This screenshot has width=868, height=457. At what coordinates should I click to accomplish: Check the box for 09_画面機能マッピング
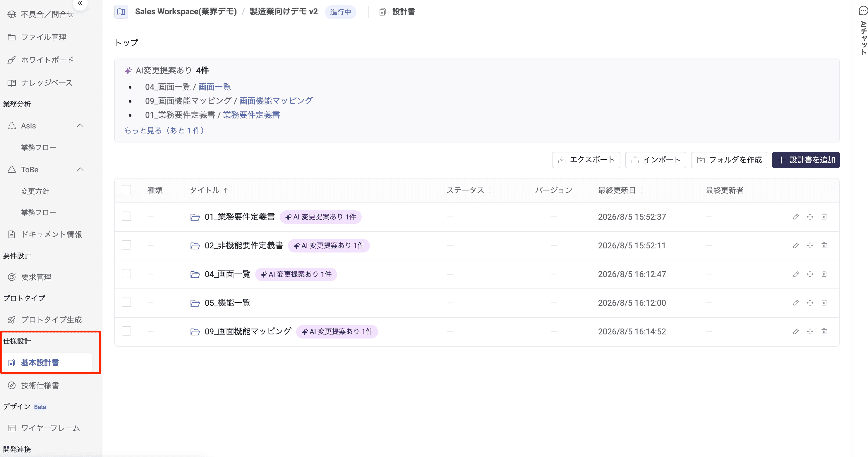126,331
